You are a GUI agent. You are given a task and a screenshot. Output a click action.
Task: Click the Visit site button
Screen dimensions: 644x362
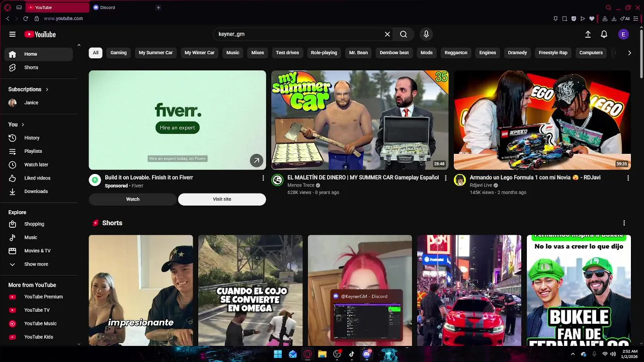(222, 199)
